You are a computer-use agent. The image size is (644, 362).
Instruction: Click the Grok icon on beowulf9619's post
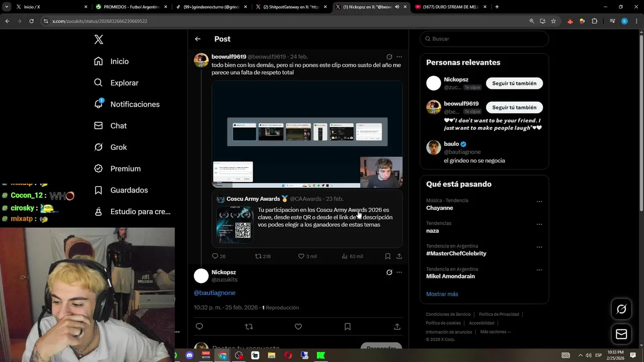pos(389,57)
